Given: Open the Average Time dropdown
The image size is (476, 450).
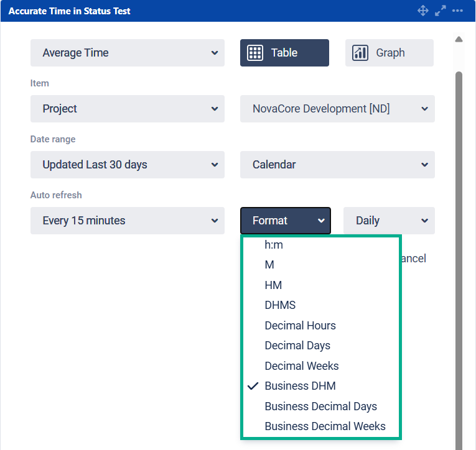Looking at the screenshot, I should 127,53.
